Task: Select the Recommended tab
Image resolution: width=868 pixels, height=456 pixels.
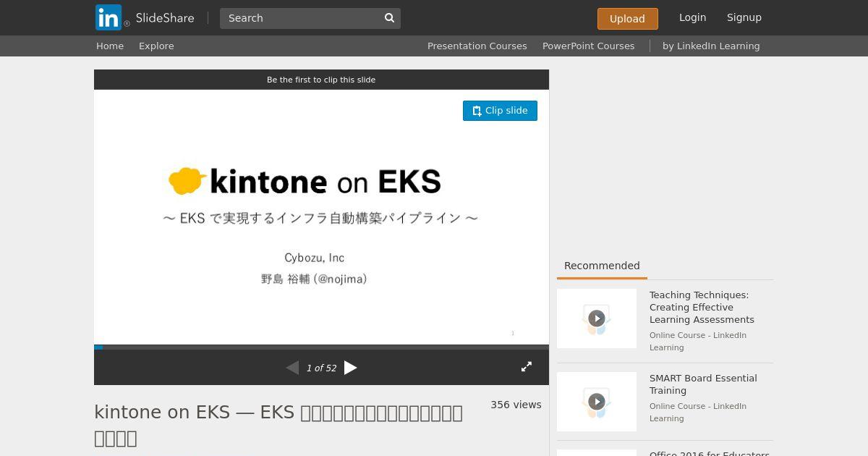Action: pos(602,266)
